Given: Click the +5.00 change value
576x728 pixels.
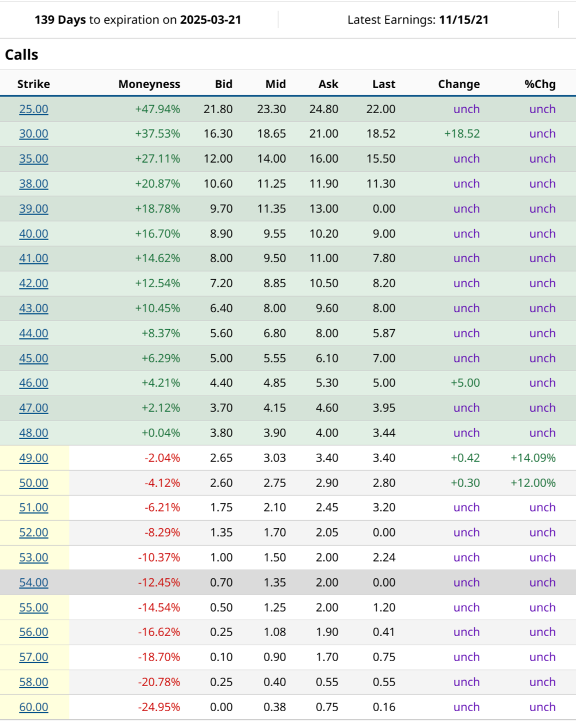Looking at the screenshot, I should 465,383.
